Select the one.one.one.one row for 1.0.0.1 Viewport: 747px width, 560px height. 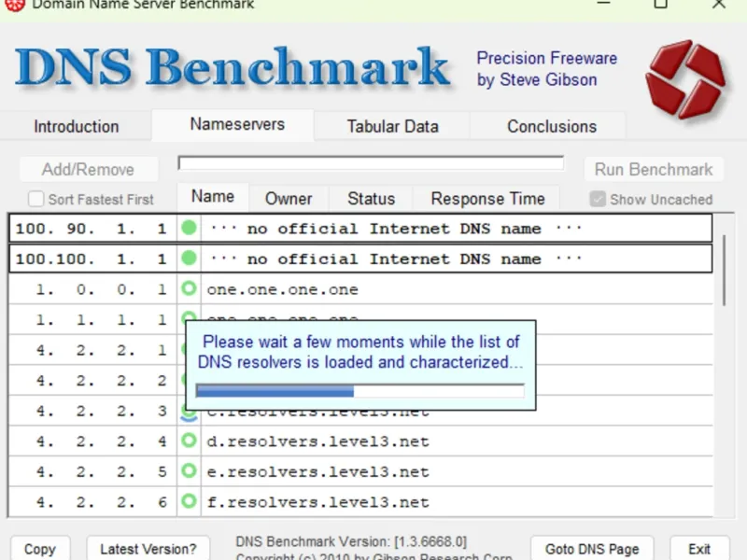pyautogui.click(x=360, y=289)
